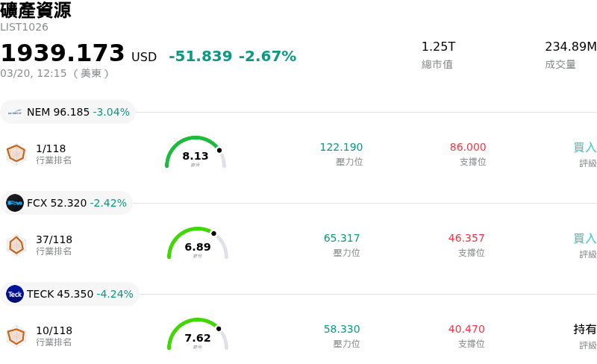The image size is (597, 364).
Task: Open the TECK 45.350 stock chip
Action: point(69,294)
